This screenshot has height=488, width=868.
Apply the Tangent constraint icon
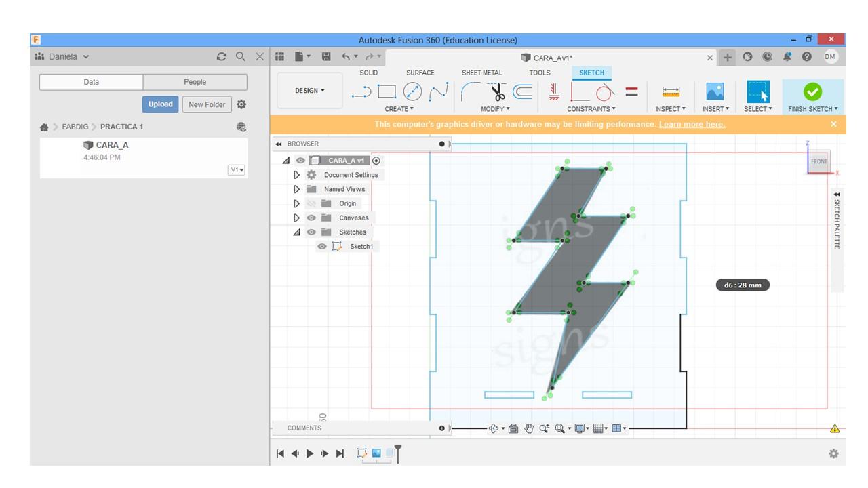click(x=604, y=91)
